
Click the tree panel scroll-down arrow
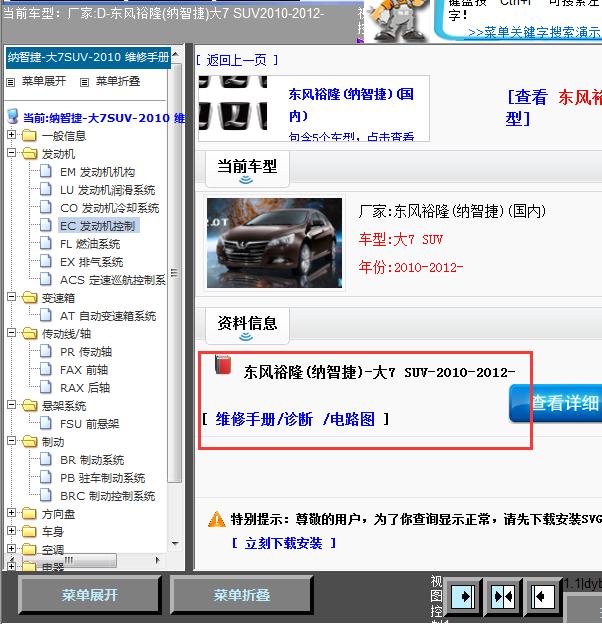[x=175, y=543]
